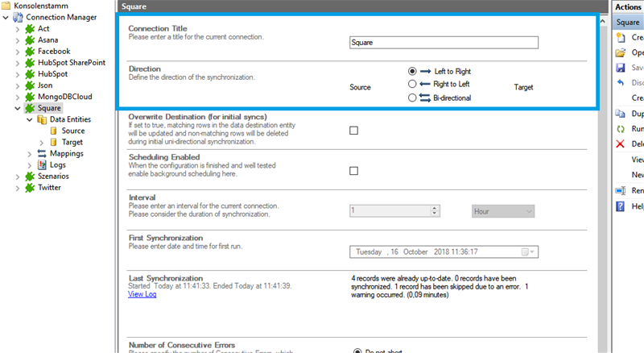Select the Right to Left direction
The height and width of the screenshot is (353, 644).
pos(413,84)
